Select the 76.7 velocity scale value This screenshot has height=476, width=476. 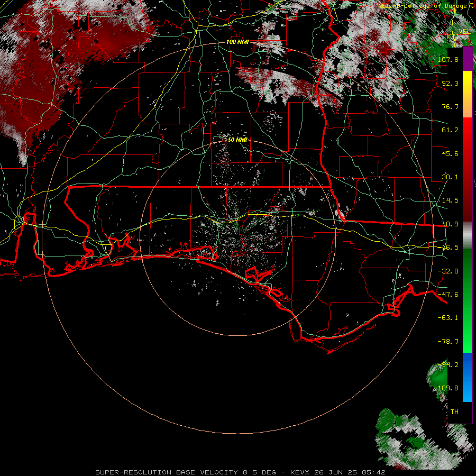pyautogui.click(x=450, y=106)
